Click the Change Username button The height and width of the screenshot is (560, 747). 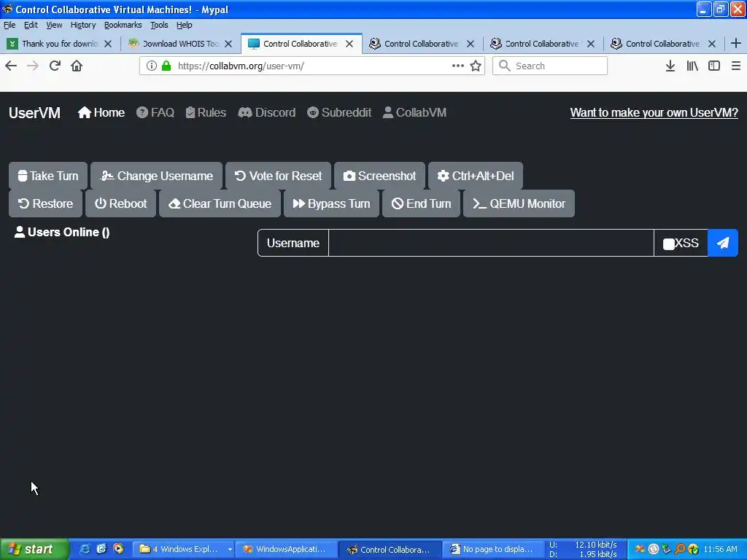tap(156, 176)
